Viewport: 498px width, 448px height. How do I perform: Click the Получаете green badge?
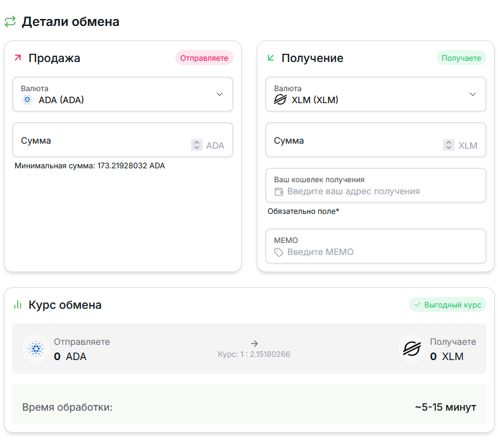(461, 58)
